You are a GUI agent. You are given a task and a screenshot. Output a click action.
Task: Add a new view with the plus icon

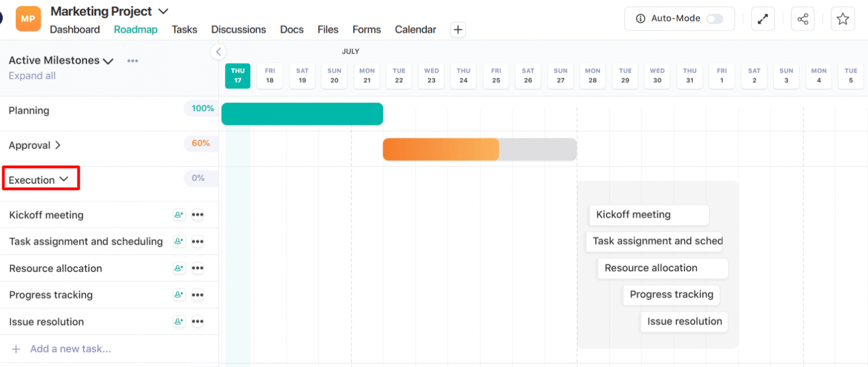click(457, 29)
